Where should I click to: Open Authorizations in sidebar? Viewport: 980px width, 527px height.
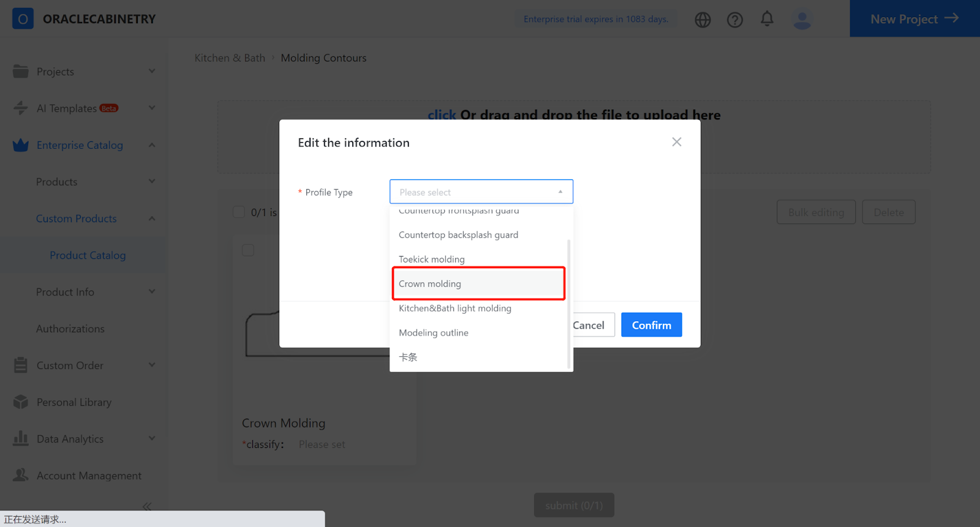70,329
